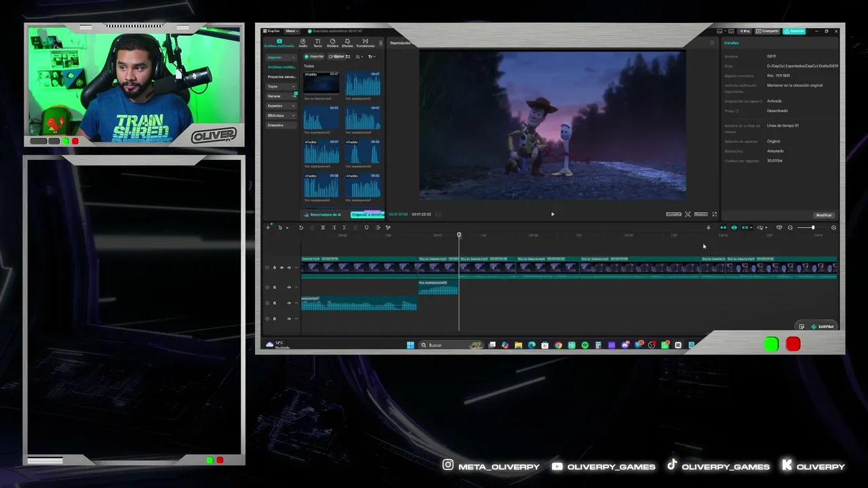Click the Empezar a recortar button

[367, 215]
